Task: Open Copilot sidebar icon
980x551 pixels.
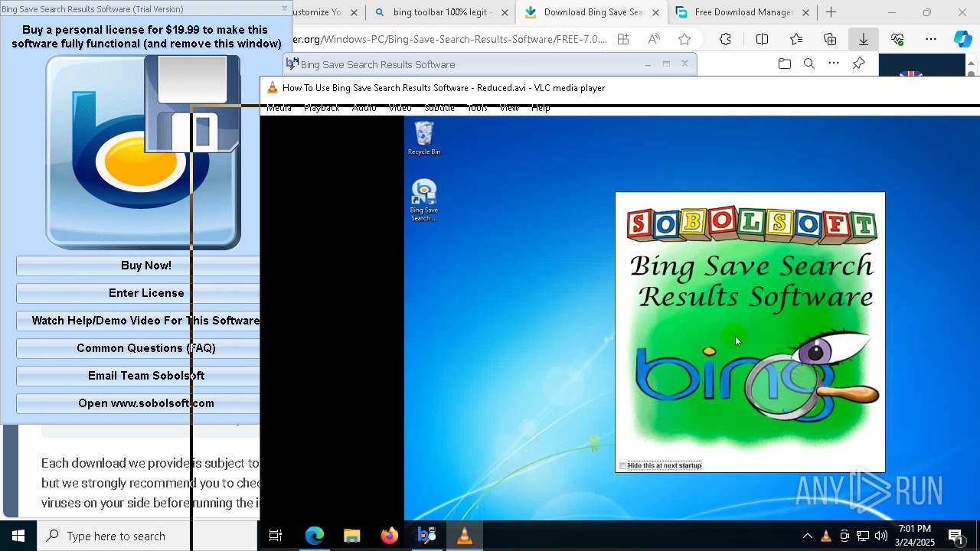Action: tap(963, 39)
